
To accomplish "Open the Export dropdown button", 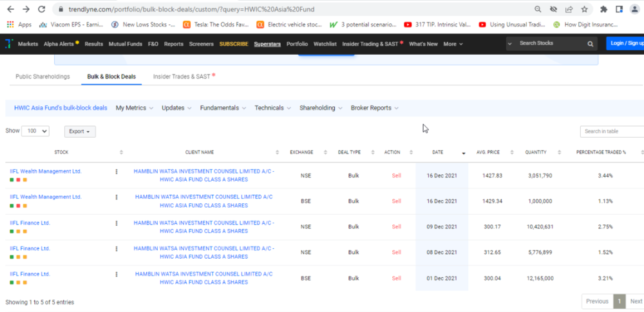I will click(x=80, y=131).
